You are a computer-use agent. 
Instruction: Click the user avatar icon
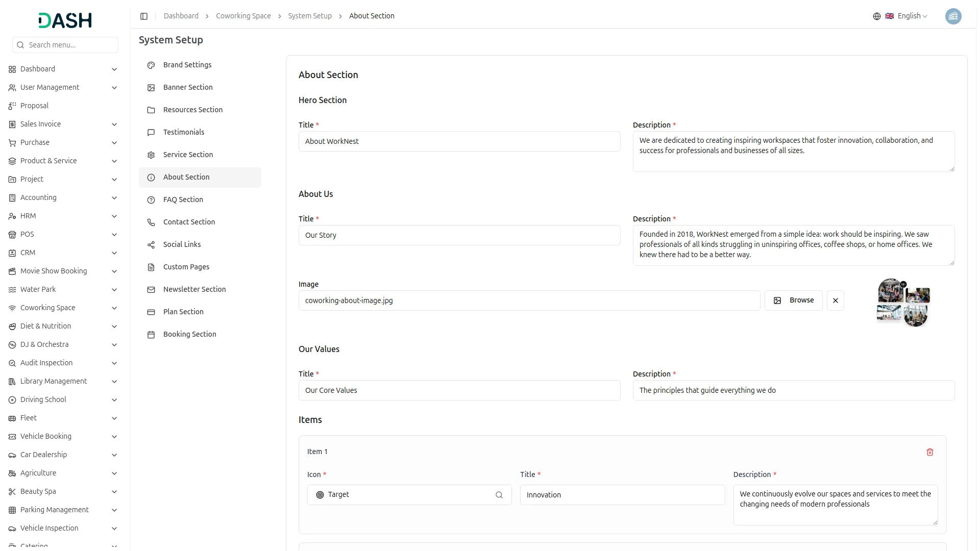(x=953, y=16)
